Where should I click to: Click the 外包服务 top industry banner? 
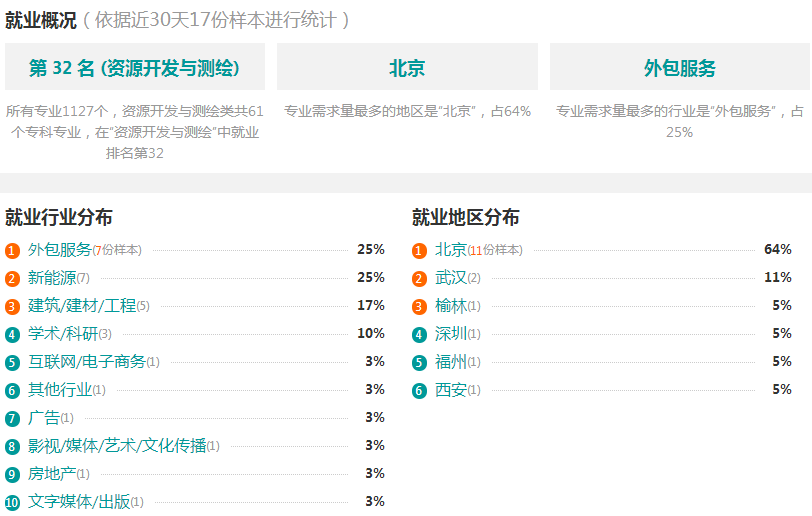[x=679, y=67]
